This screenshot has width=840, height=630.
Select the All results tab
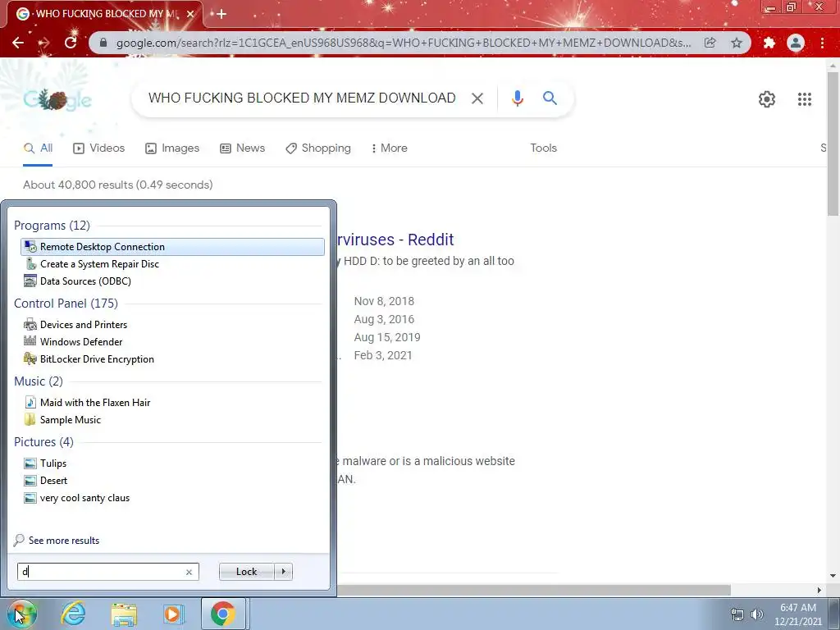38,148
